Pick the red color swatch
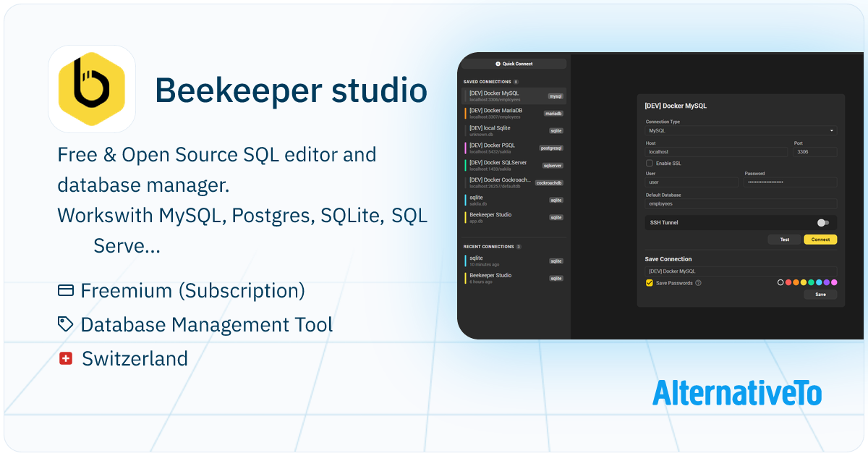Screen dimensions: 868x456 pyautogui.click(x=788, y=282)
